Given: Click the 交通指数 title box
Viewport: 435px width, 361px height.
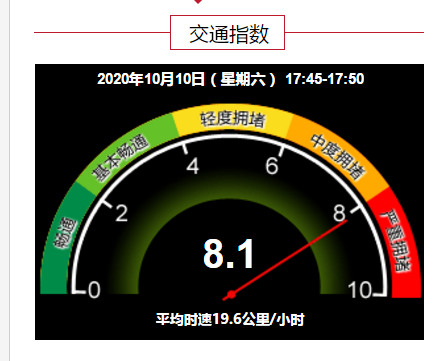Looking at the screenshot, I should 227,33.
